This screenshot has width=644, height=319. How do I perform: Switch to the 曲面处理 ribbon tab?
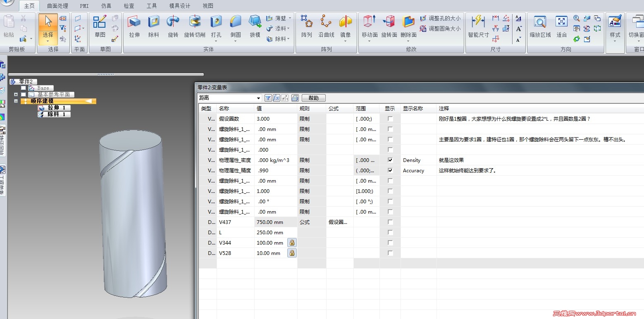[x=57, y=6]
